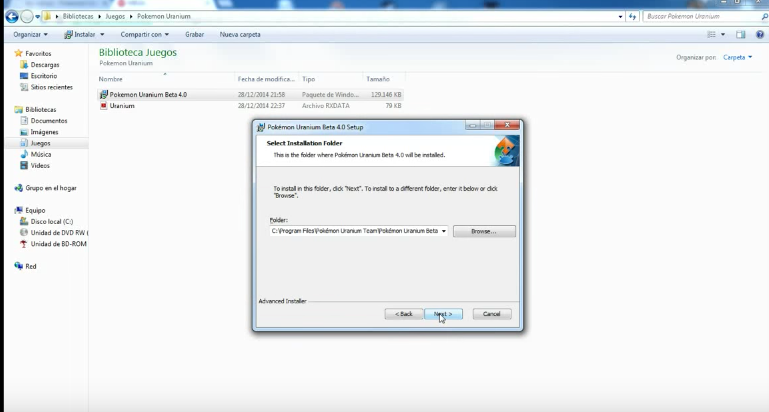Click the setup dialog title bar icon
This screenshot has height=412, width=769.
point(261,127)
